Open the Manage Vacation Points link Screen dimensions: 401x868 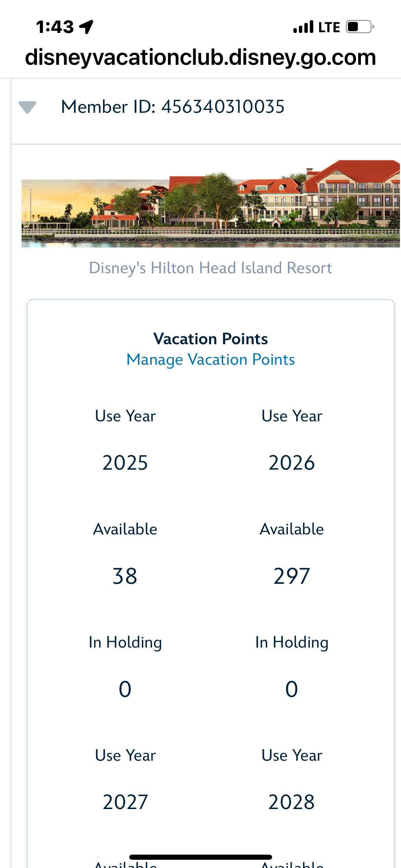pyautogui.click(x=210, y=360)
